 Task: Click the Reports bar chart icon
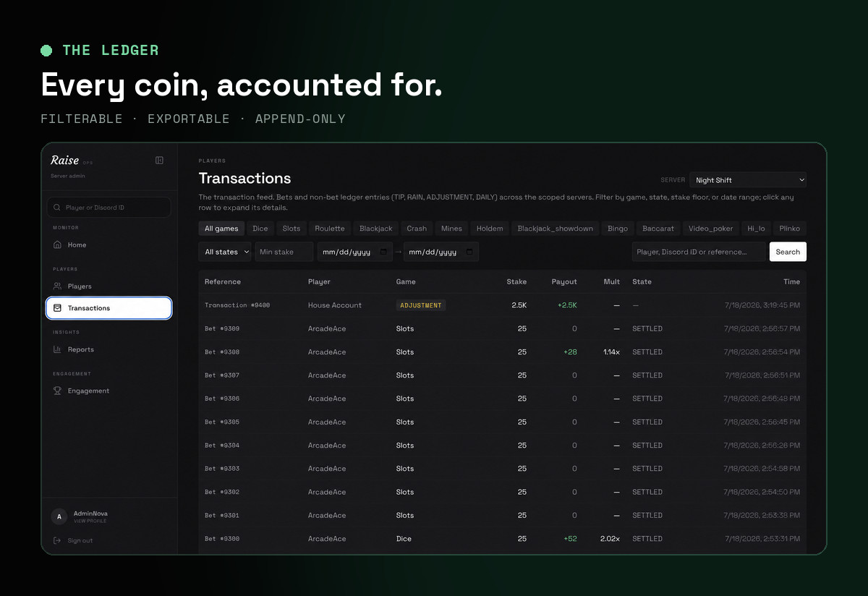(x=57, y=349)
